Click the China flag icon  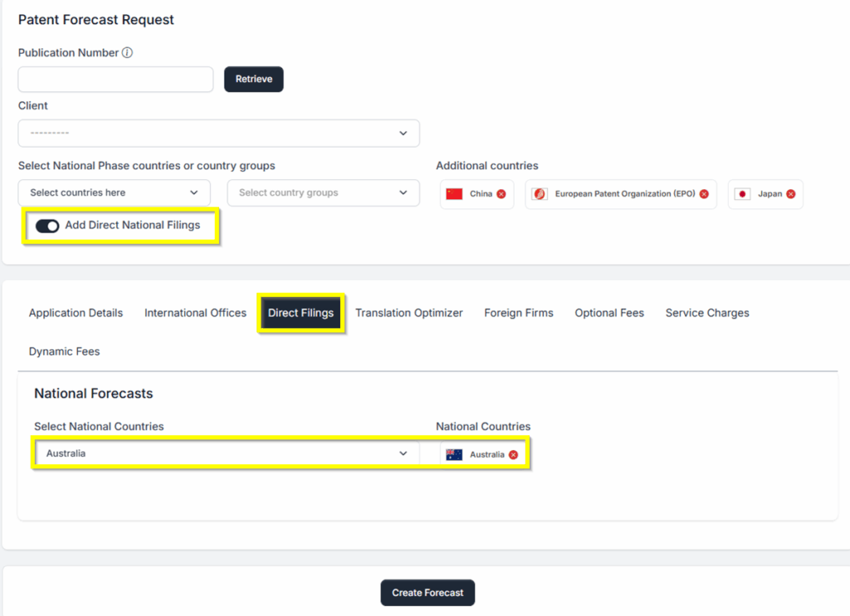click(454, 193)
